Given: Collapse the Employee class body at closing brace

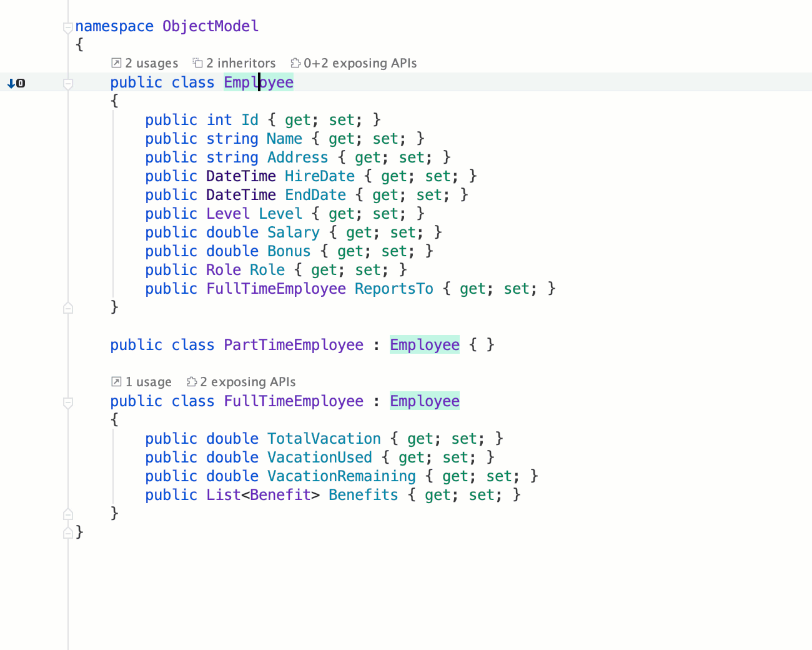Looking at the screenshot, I should pyautogui.click(x=67, y=307).
